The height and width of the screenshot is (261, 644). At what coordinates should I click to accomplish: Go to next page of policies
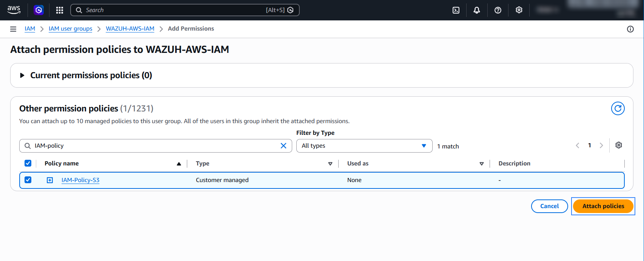click(601, 145)
